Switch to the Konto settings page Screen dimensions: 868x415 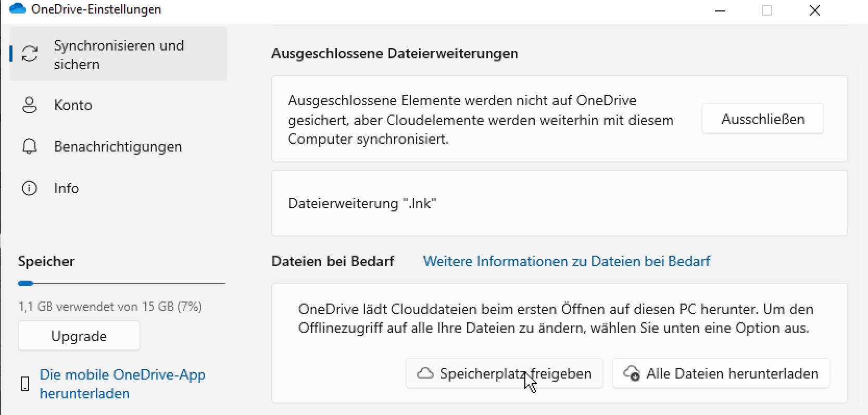(73, 105)
